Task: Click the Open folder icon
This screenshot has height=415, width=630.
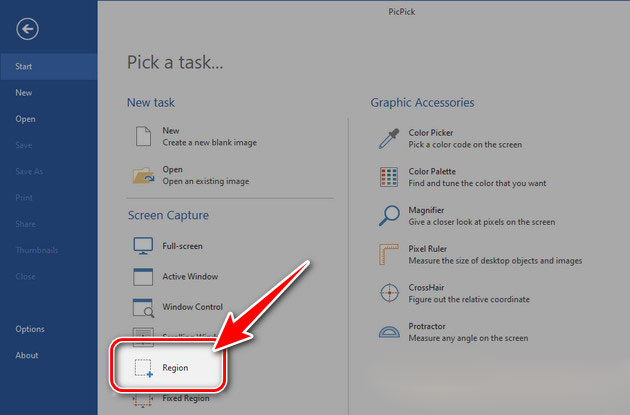Action: (143, 175)
